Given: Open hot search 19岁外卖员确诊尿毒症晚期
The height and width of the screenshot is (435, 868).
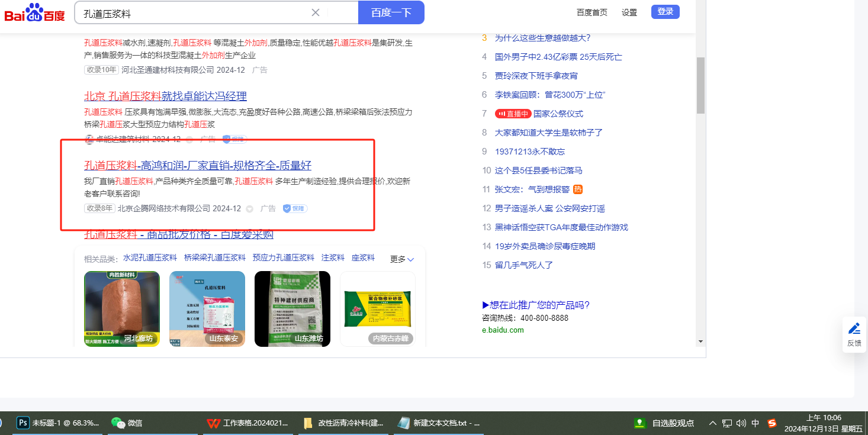Looking at the screenshot, I should tap(545, 246).
